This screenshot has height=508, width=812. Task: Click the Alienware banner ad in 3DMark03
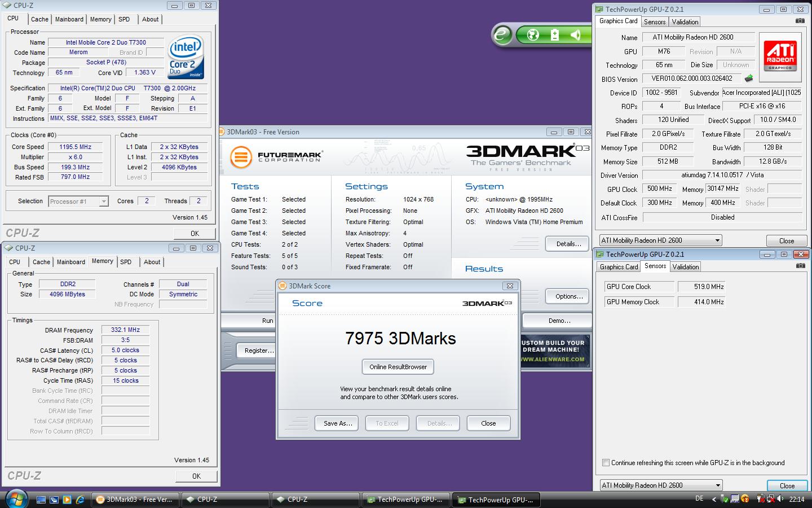554,351
